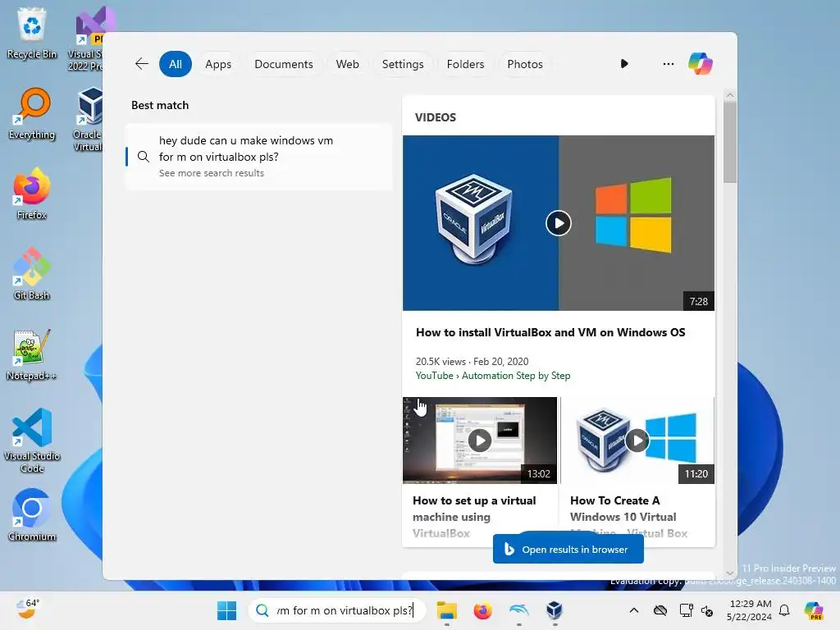Click the magnifier icon in the best match

coord(143,157)
